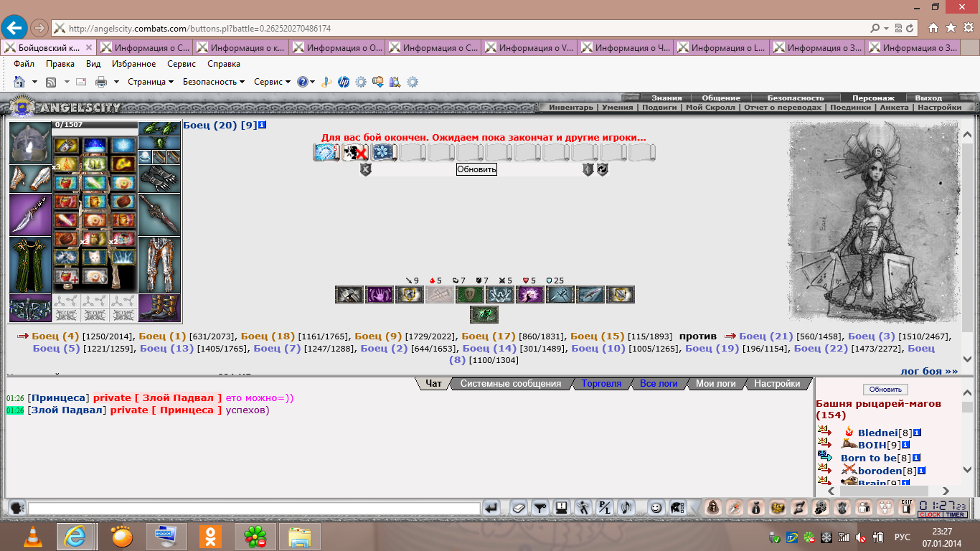
Task: Switch to the Информация о V... browser tab
Action: click(529, 48)
